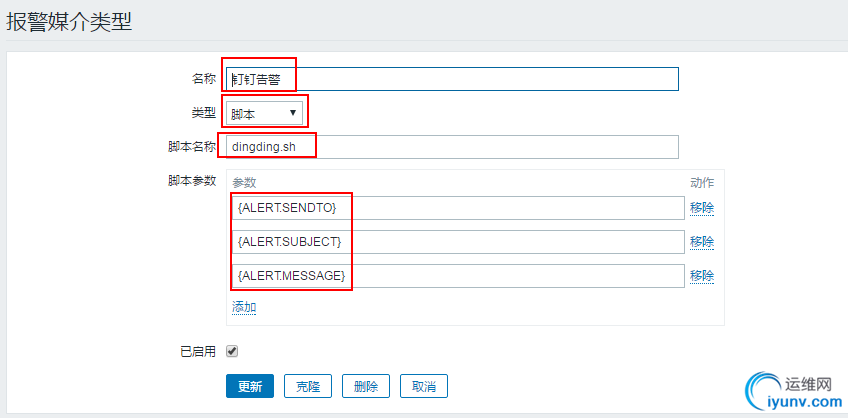Viewport: 848px width, 418px height.
Task: Click the 取消 button
Action: pos(423,386)
